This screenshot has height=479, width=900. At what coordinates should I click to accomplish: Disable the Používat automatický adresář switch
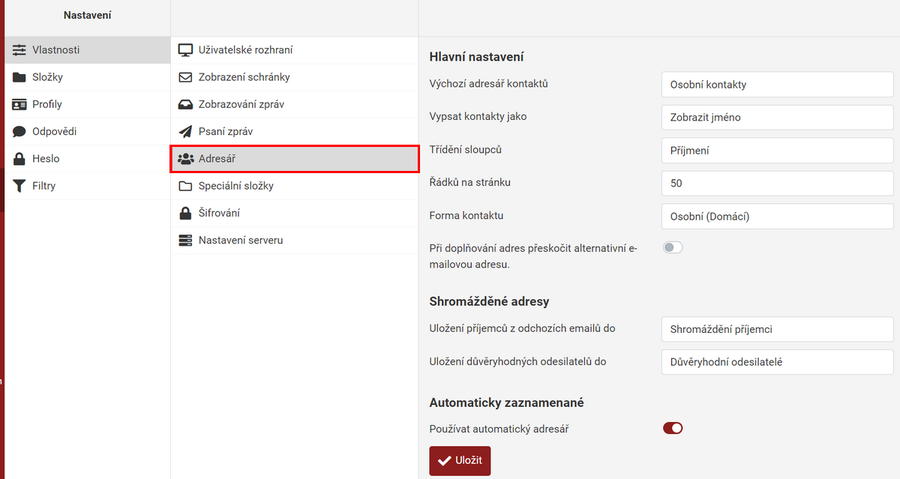click(x=673, y=428)
